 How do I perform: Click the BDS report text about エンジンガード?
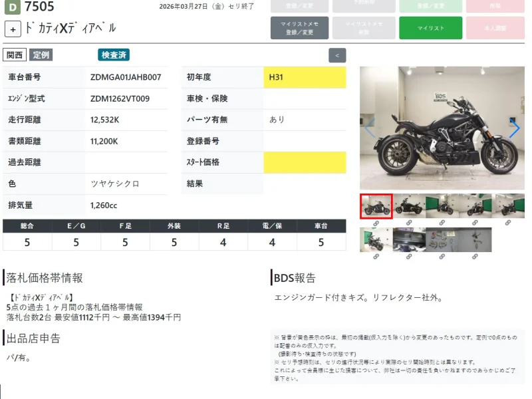click(358, 298)
